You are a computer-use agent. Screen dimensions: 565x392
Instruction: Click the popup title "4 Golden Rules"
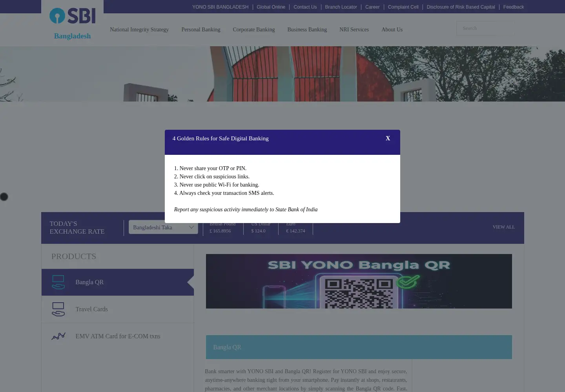[221, 138]
